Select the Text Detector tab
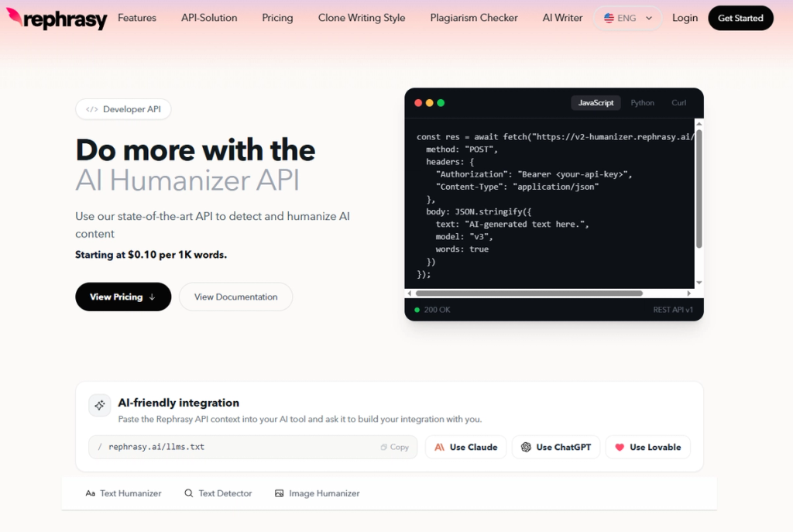Viewport: 793px width, 532px height. [x=218, y=493]
